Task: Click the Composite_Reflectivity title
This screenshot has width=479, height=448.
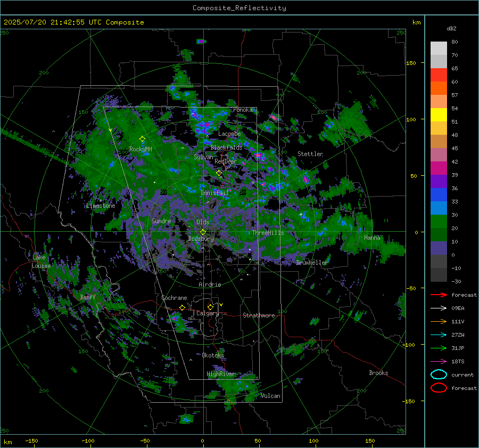Action: 240,8
